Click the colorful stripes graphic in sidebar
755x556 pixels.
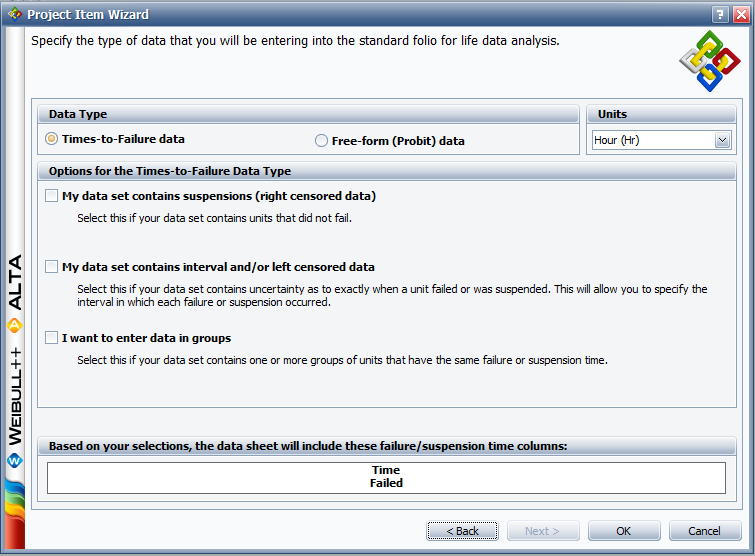(15, 514)
